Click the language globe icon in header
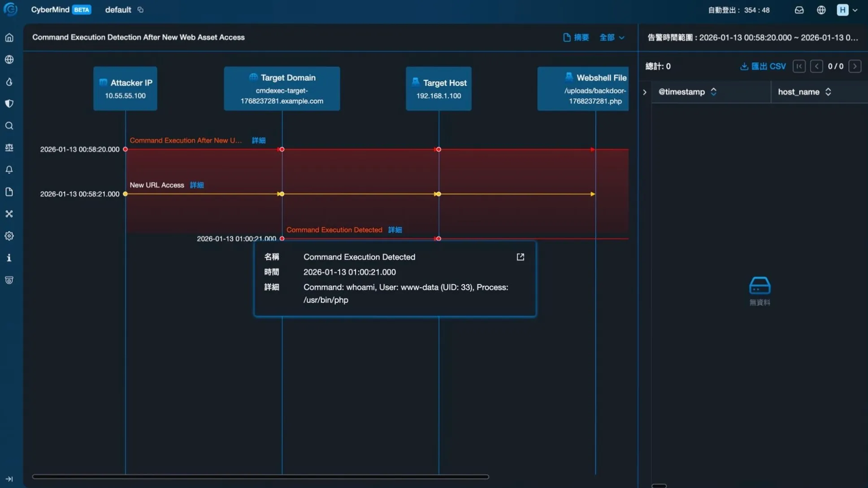868x488 pixels. pyautogui.click(x=821, y=10)
